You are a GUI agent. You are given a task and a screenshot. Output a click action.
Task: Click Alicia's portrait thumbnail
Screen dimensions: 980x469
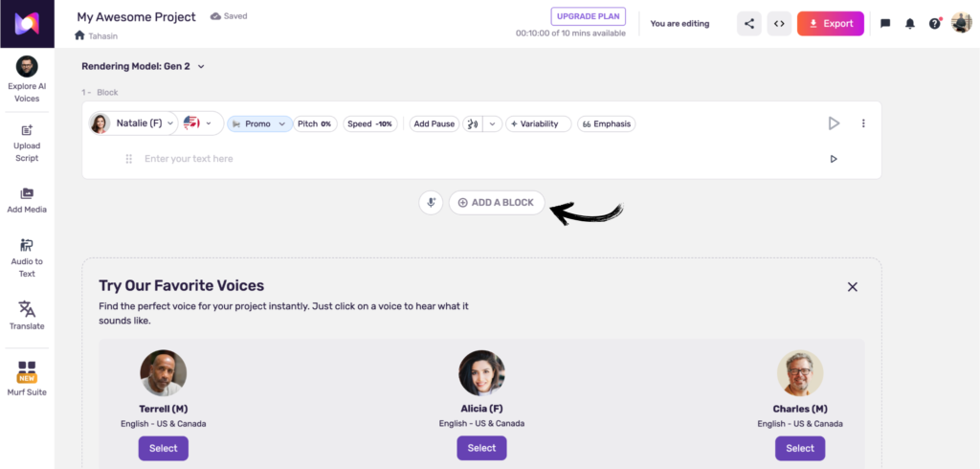481,372
